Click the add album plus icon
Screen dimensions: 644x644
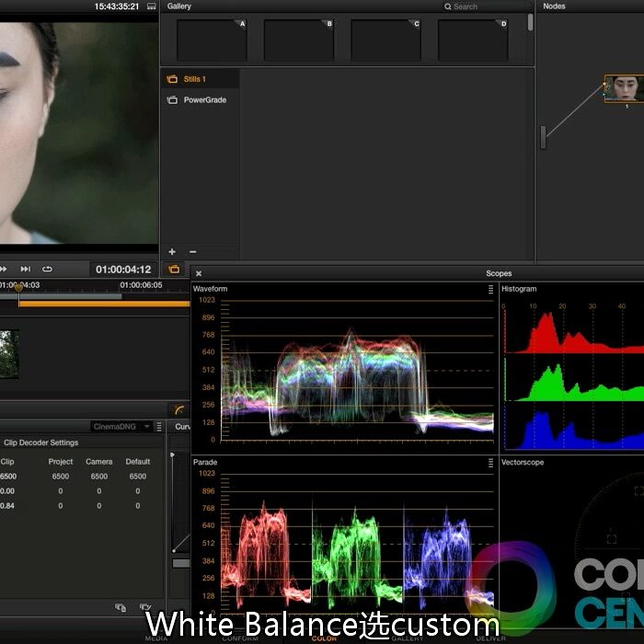tap(171, 252)
